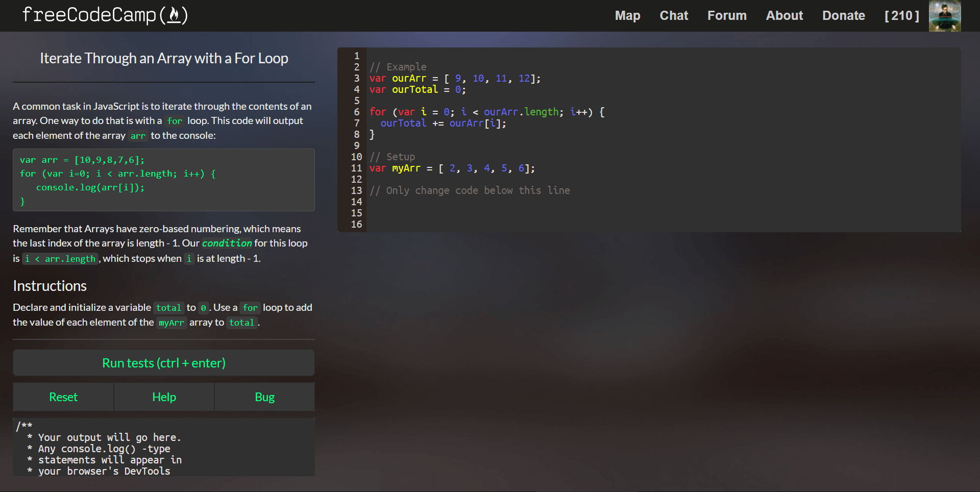Click the brownie points counter [210]

tap(901, 15)
